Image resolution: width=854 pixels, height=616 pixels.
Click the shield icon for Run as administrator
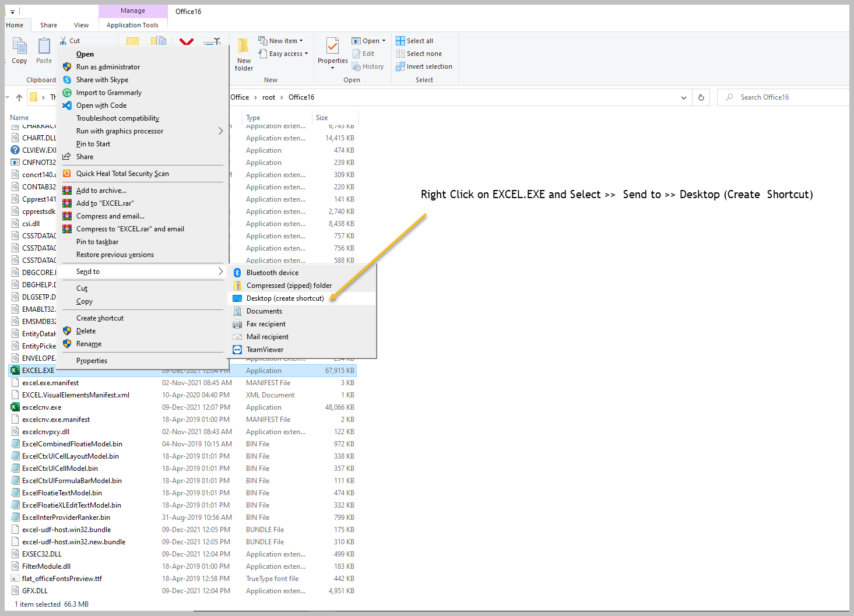(x=67, y=67)
